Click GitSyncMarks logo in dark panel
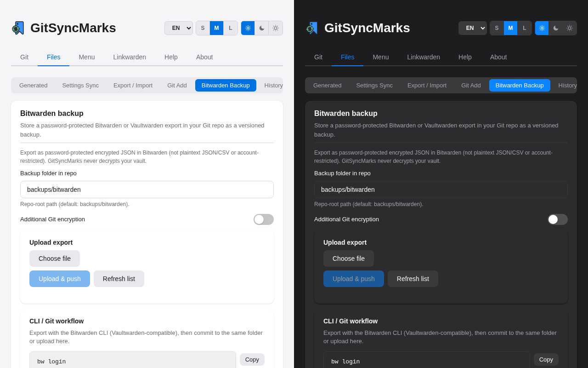588x368 pixels. pyautogui.click(x=312, y=28)
